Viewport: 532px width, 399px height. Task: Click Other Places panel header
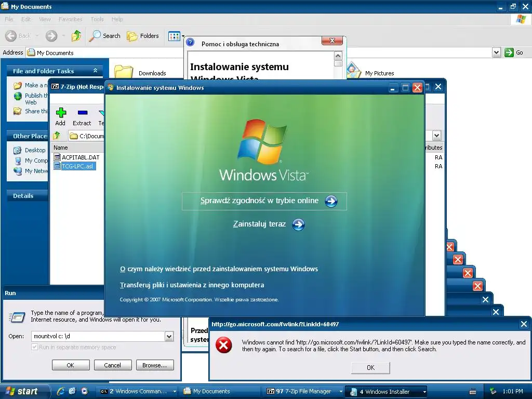pos(27,136)
